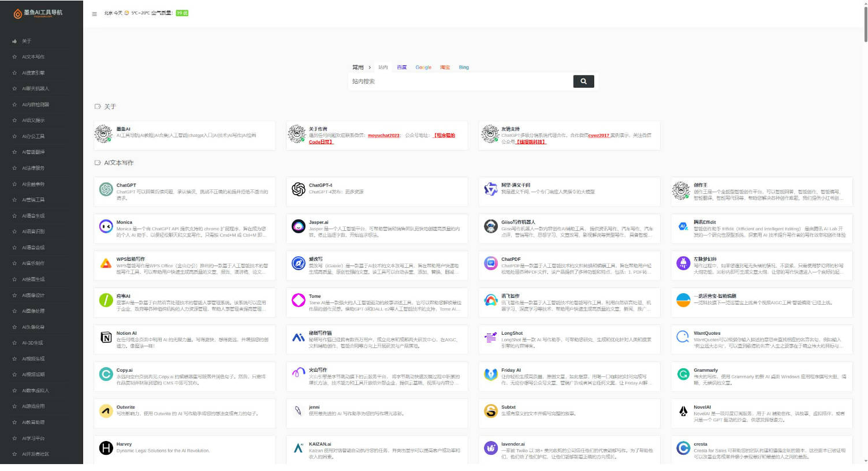
Task: Open the Outwrite yellow logo icon
Action: pos(106,411)
